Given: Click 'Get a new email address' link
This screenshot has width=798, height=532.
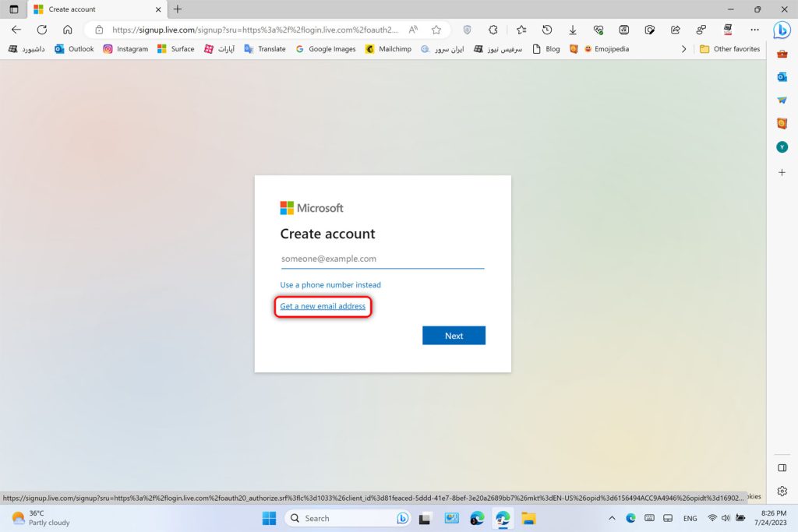Looking at the screenshot, I should pyautogui.click(x=323, y=306).
